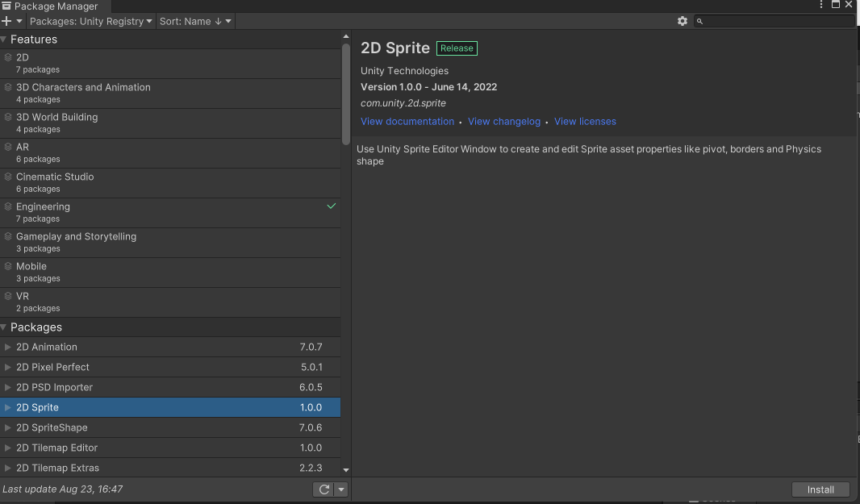Select the 2D feature set
Screen dimensions: 860x504
point(170,64)
